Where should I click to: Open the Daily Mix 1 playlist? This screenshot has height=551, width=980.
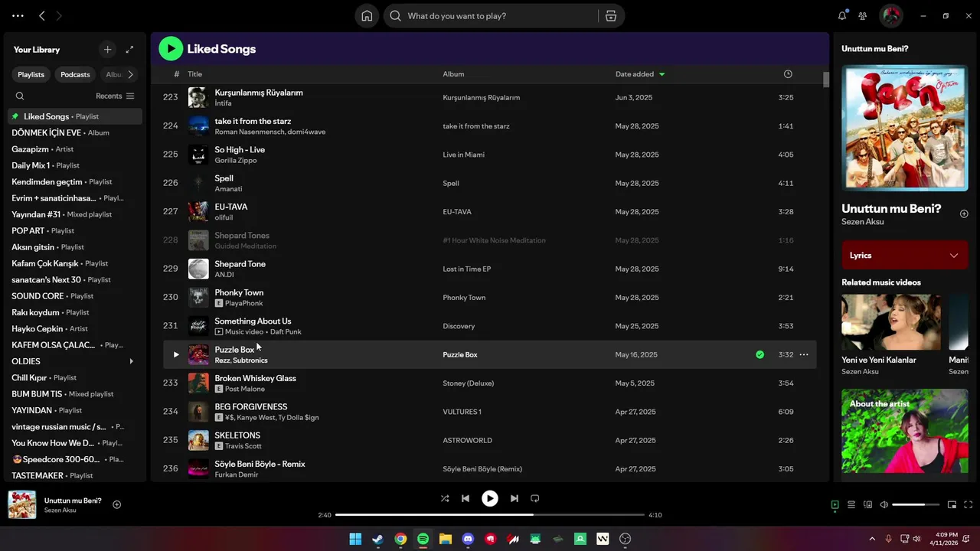coord(75,165)
